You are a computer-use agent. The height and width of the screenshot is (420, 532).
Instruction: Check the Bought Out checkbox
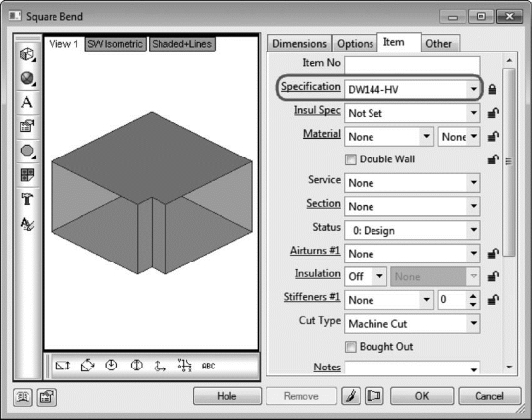tap(350, 347)
